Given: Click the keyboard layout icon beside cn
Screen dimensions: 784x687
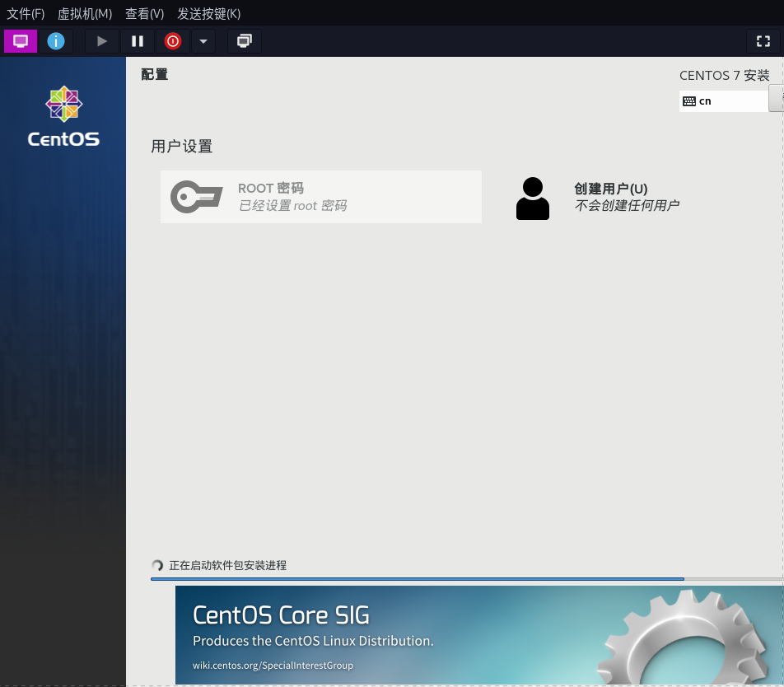Looking at the screenshot, I should pyautogui.click(x=689, y=100).
